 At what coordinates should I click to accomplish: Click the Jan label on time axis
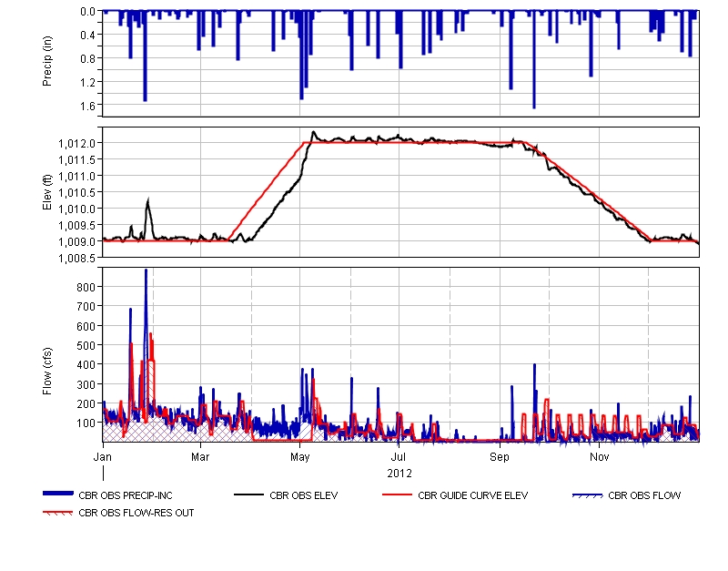point(103,457)
